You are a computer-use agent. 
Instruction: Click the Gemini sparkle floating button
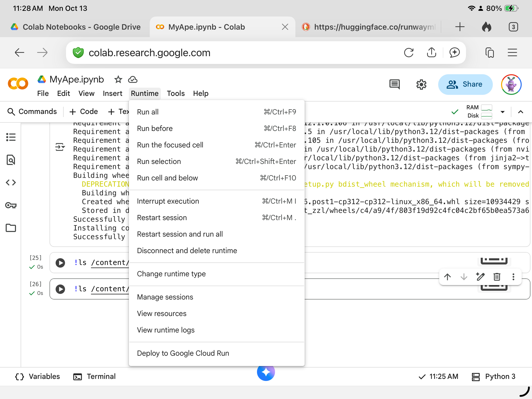tap(266, 372)
